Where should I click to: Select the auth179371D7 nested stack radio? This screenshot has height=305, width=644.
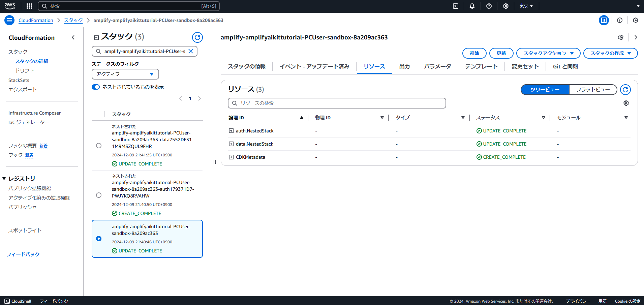[x=99, y=195]
